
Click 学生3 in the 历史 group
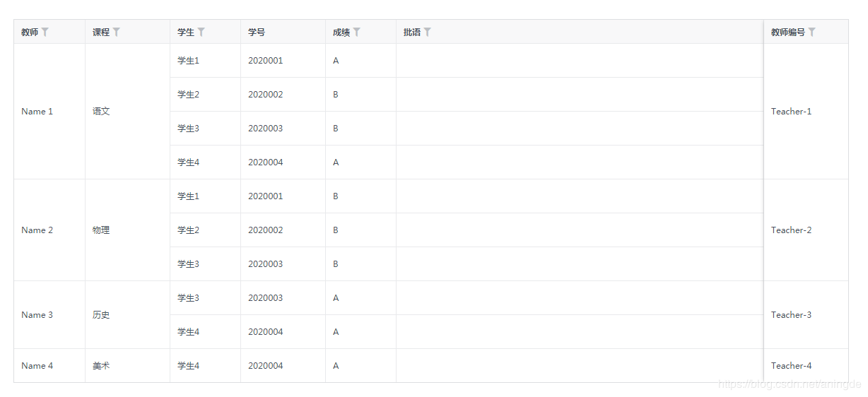pyautogui.click(x=189, y=298)
